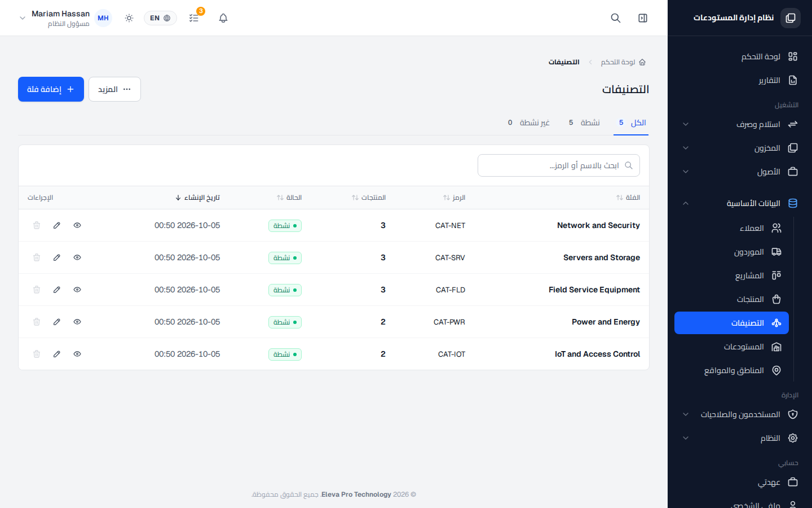The width and height of the screenshot is (812, 508).
Task: Sort table by تاريخ الإنشاء creation date column
Action: (197, 198)
